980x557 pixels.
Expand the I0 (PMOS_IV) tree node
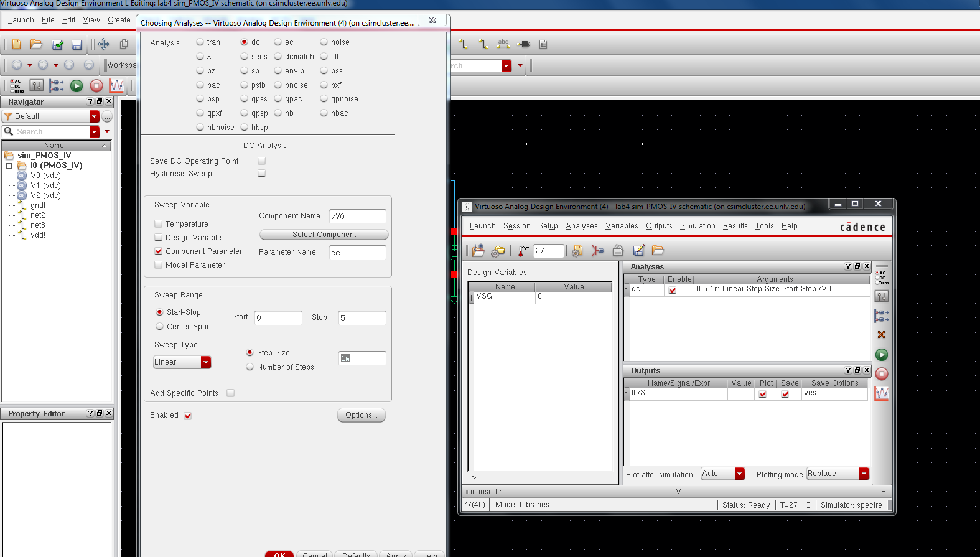point(9,166)
